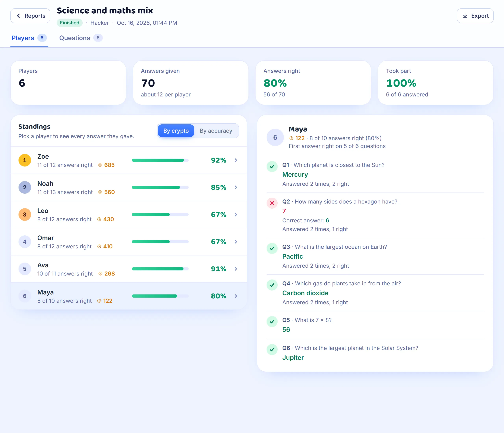This screenshot has height=433, width=504.
Task: Click Zoe's gold rank 1 badge
Action: [x=25, y=160]
